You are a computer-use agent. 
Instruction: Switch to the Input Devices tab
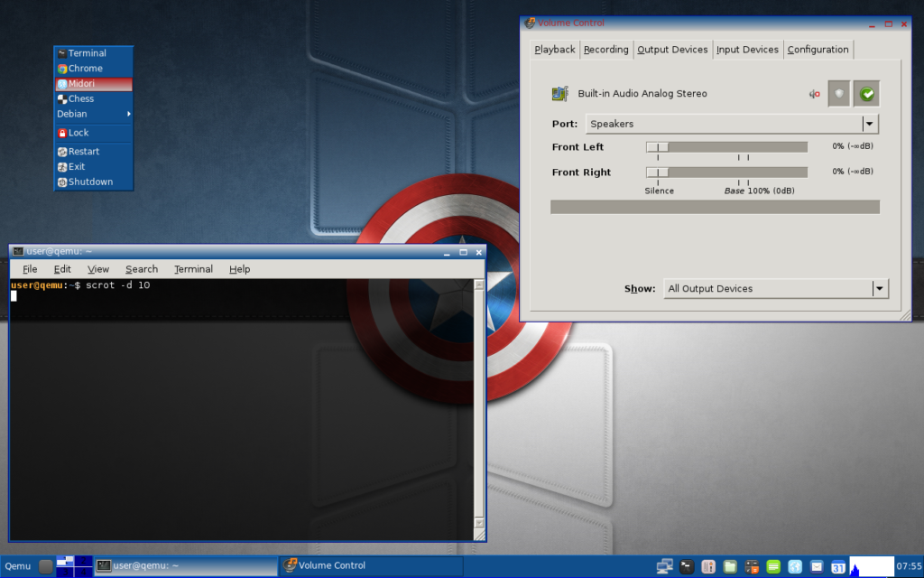(747, 50)
